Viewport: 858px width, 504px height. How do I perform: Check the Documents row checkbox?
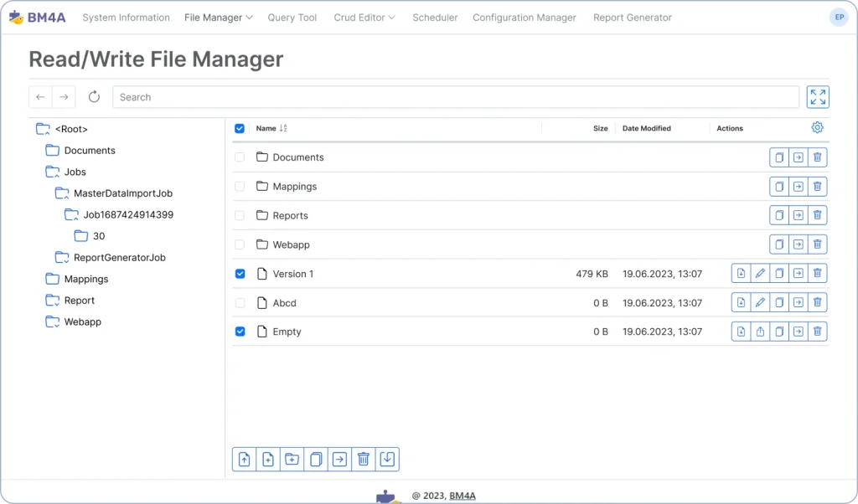click(240, 157)
